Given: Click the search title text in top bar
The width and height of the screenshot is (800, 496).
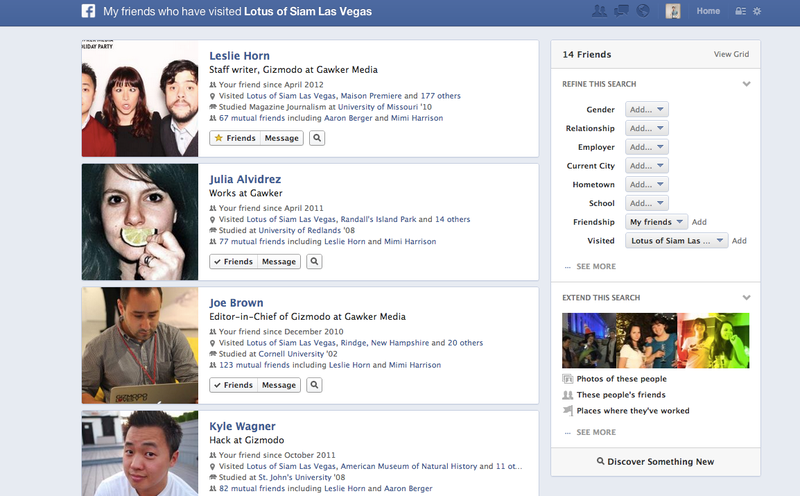Looking at the screenshot, I should point(237,11).
